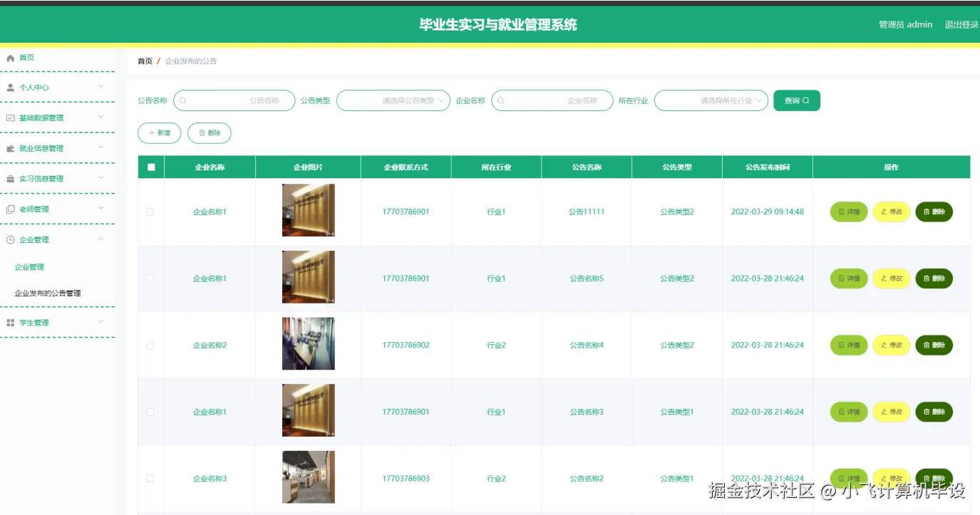This screenshot has width=980, height=515.
Task: Check the row checkbox for 公告名称4
Action: (x=150, y=345)
